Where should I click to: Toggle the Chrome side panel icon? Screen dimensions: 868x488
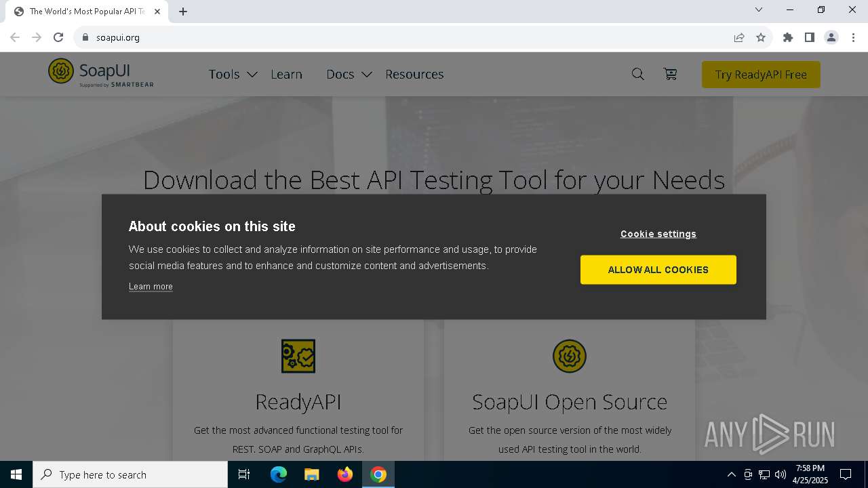pos(809,37)
